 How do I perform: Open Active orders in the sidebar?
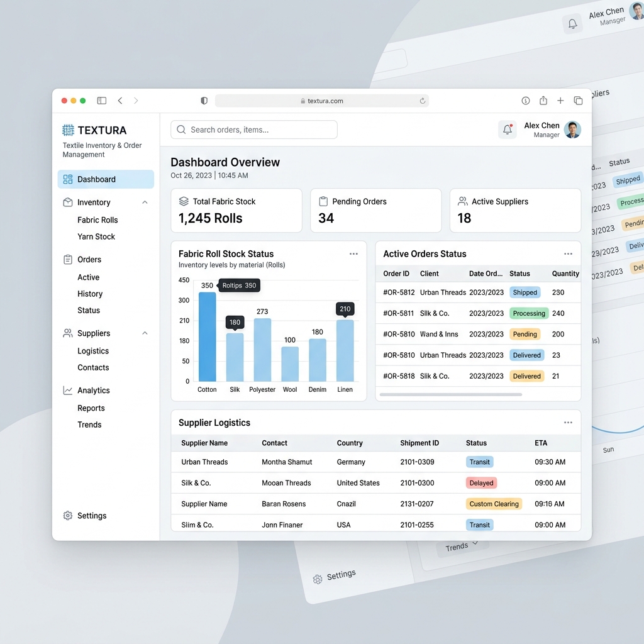88,277
